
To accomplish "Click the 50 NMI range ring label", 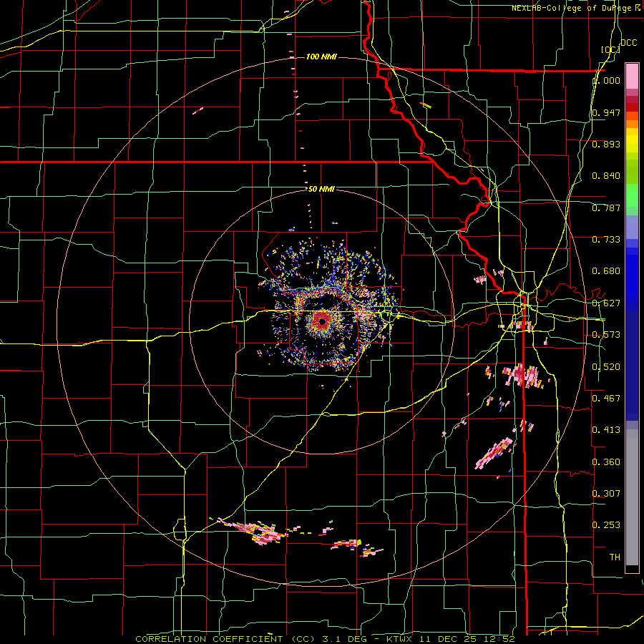I will [x=321, y=189].
